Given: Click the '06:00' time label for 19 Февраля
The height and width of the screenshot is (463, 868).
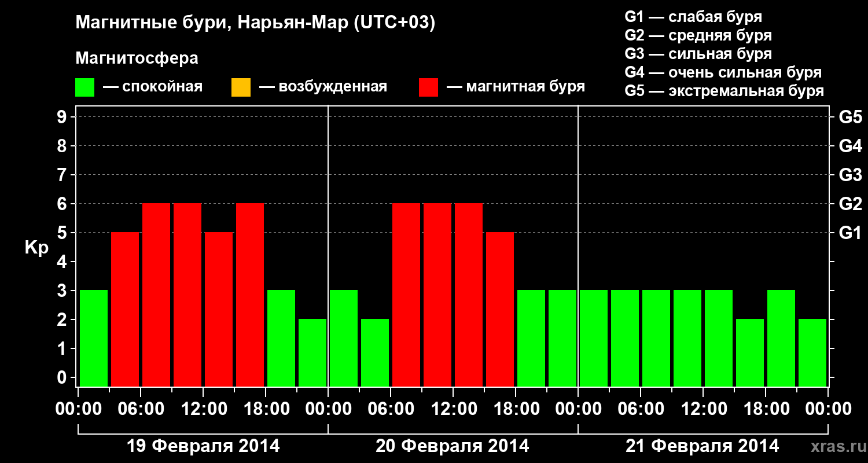Looking at the screenshot, I should (141, 409).
